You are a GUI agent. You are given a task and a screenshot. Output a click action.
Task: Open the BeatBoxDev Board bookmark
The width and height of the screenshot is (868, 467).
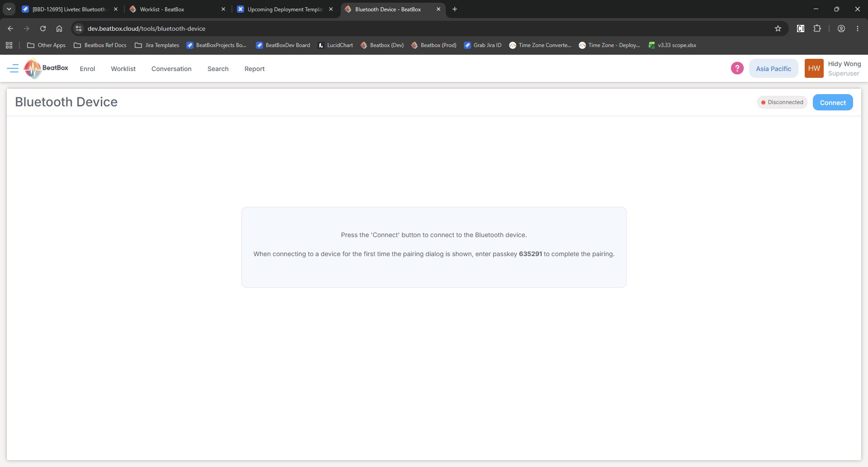point(283,45)
